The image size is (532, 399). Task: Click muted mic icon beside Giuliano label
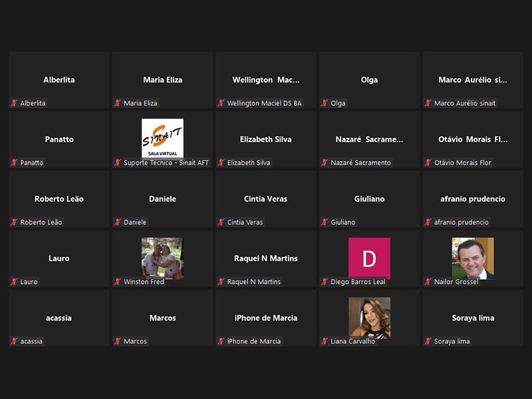point(325,222)
